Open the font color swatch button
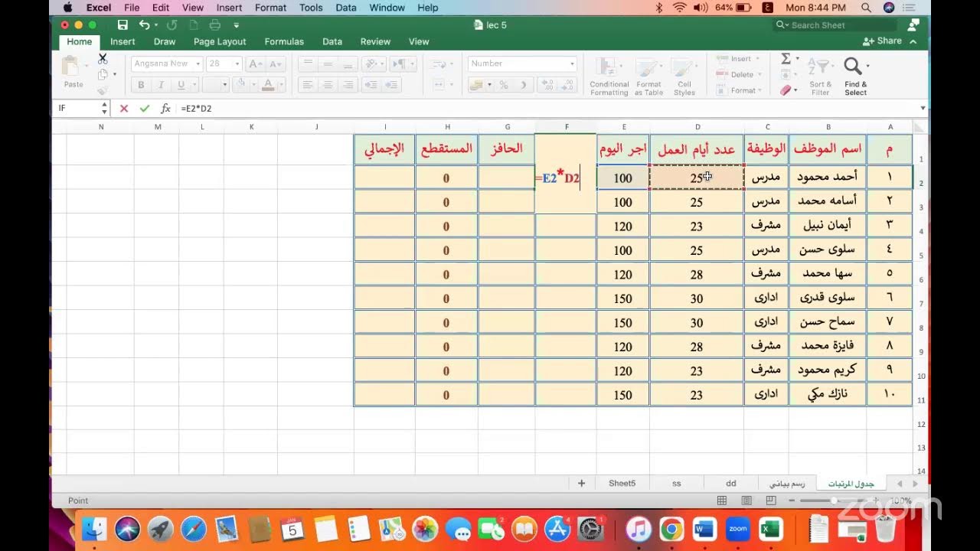 click(x=268, y=85)
